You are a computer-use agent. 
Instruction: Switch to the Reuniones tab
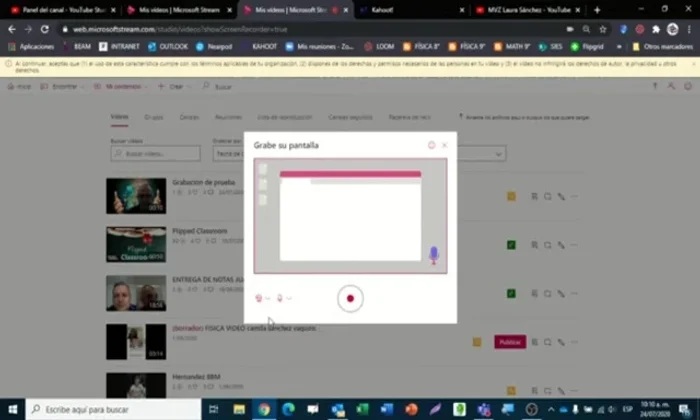point(228,117)
